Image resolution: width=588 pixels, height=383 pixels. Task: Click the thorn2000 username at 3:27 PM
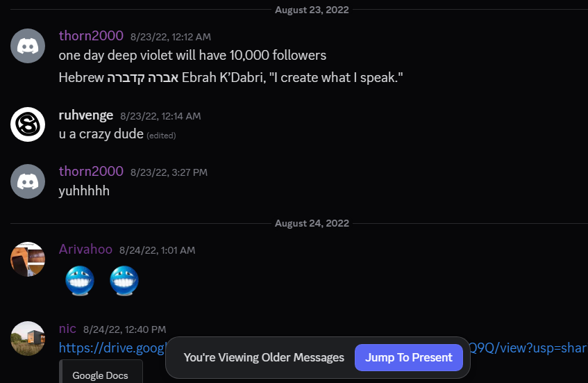(x=91, y=171)
